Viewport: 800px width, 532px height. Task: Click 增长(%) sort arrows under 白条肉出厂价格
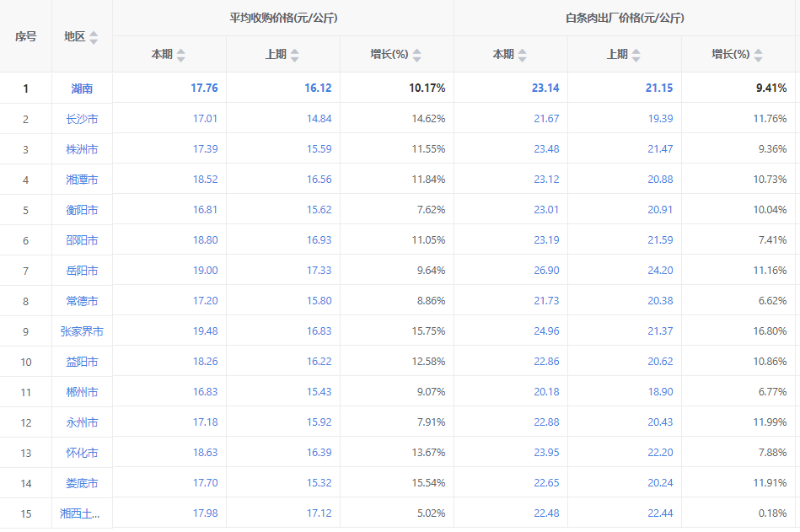tap(758, 55)
